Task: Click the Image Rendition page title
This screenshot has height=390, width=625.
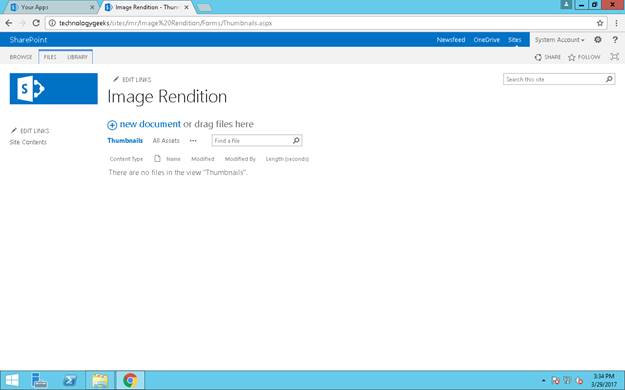Action: (167, 97)
